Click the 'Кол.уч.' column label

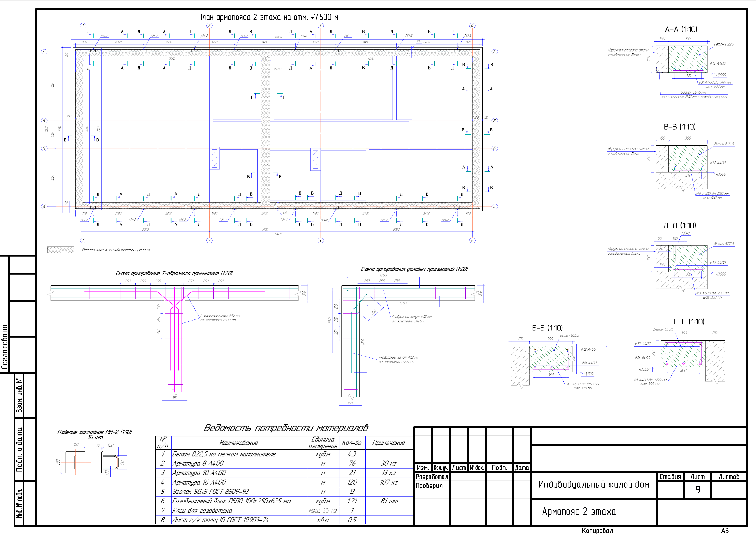coord(441,468)
